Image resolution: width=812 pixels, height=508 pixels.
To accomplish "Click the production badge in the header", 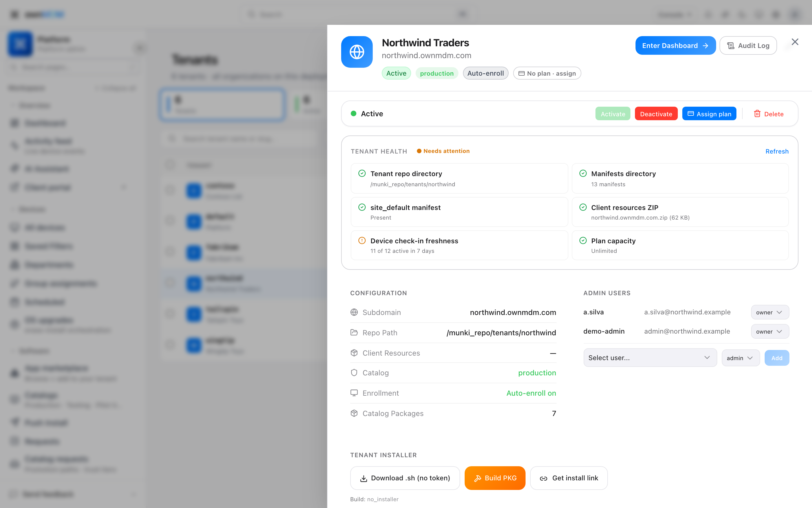I will [x=437, y=73].
